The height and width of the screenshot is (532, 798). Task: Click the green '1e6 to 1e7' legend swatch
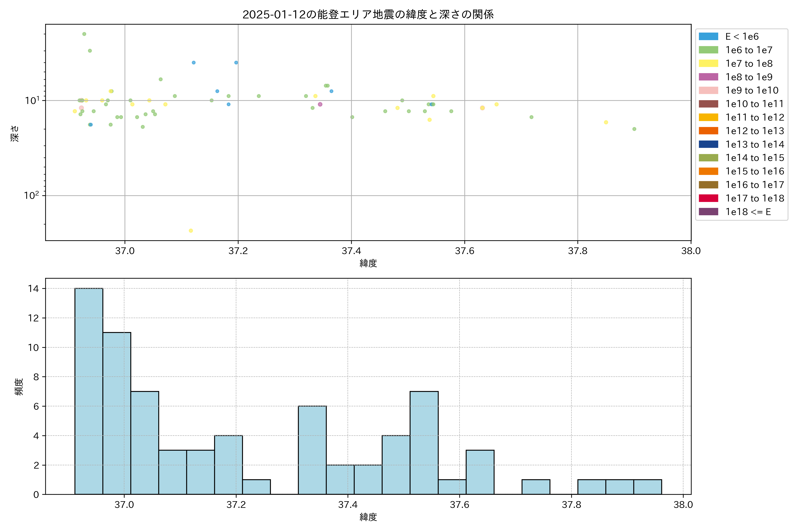[708, 50]
